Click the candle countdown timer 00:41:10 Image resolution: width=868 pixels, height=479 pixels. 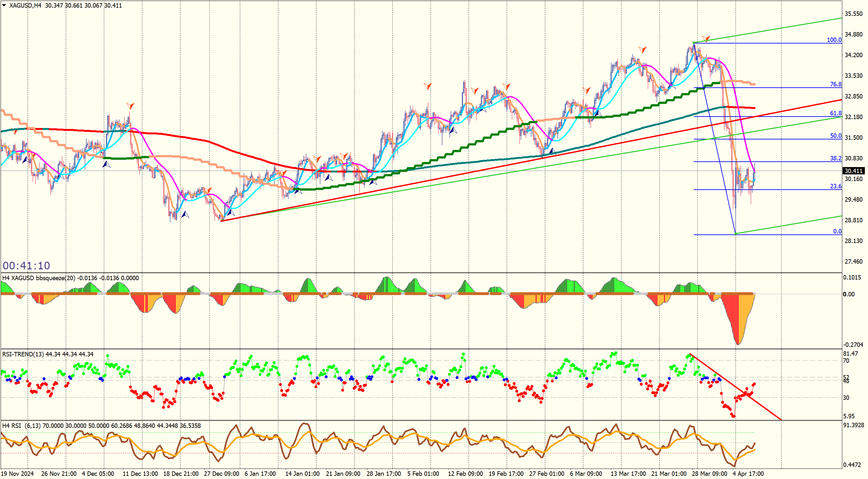(26, 266)
